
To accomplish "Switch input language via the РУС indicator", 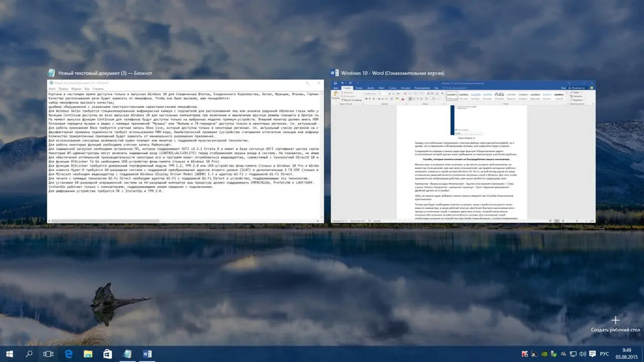I will [604, 354].
